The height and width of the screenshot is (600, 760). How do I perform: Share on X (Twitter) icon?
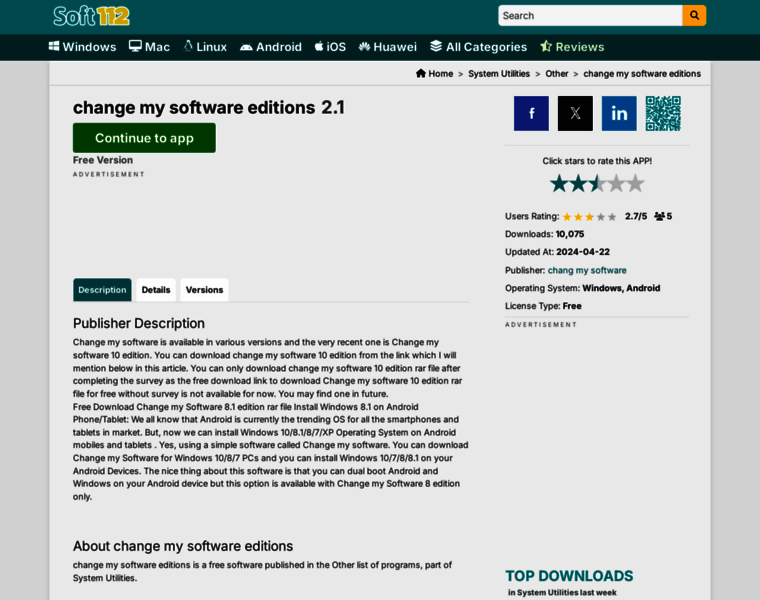click(x=575, y=113)
